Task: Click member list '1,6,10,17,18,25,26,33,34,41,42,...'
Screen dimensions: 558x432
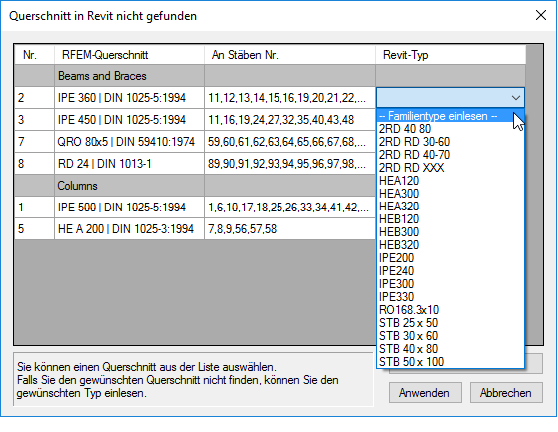Action: point(290,207)
